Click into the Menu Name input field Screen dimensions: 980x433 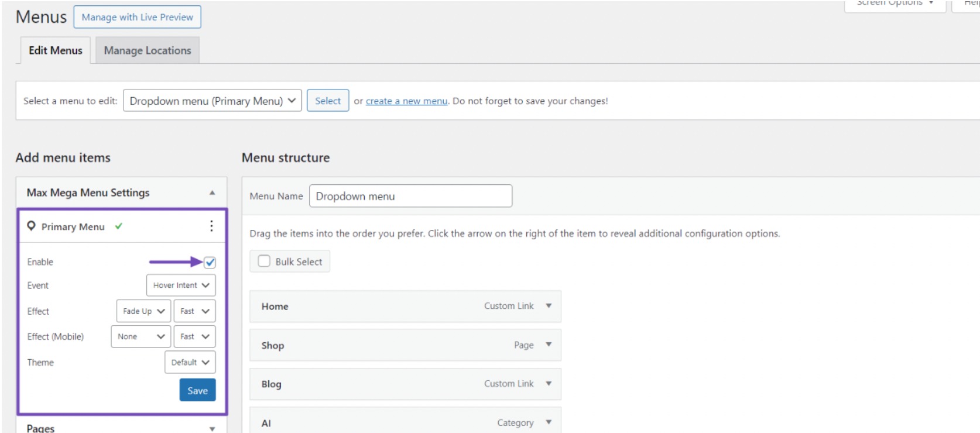tap(411, 196)
